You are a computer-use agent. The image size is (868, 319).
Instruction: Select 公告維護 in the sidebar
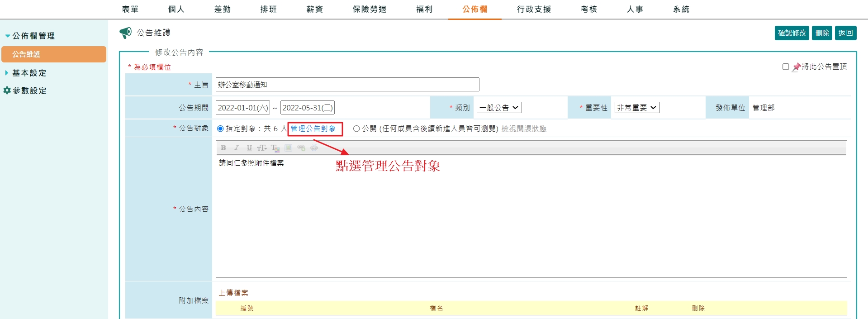[54, 54]
